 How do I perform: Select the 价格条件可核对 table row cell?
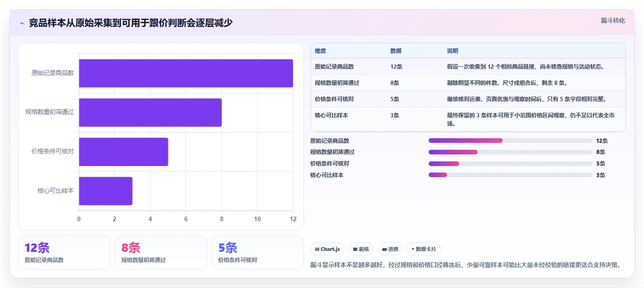(334, 99)
